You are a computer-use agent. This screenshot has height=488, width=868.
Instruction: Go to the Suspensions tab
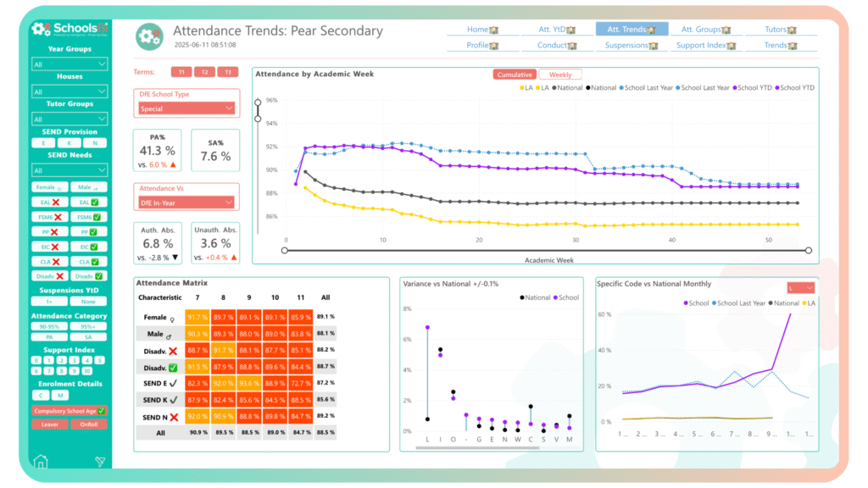(631, 45)
